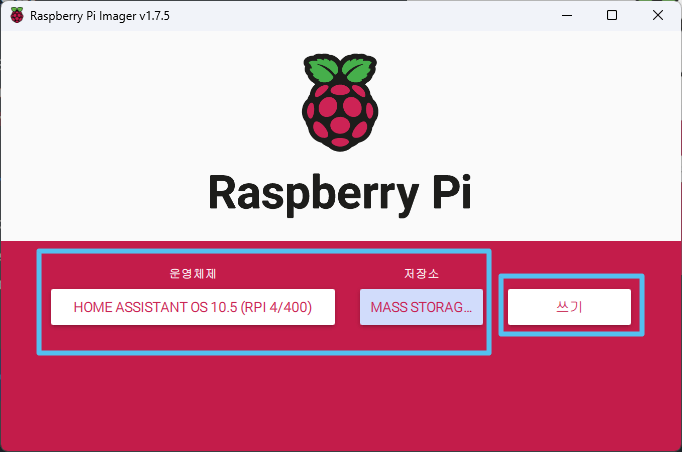Maximize the Raspberry Pi Imager window
Screen dimensions: 682x452
(x=612, y=16)
